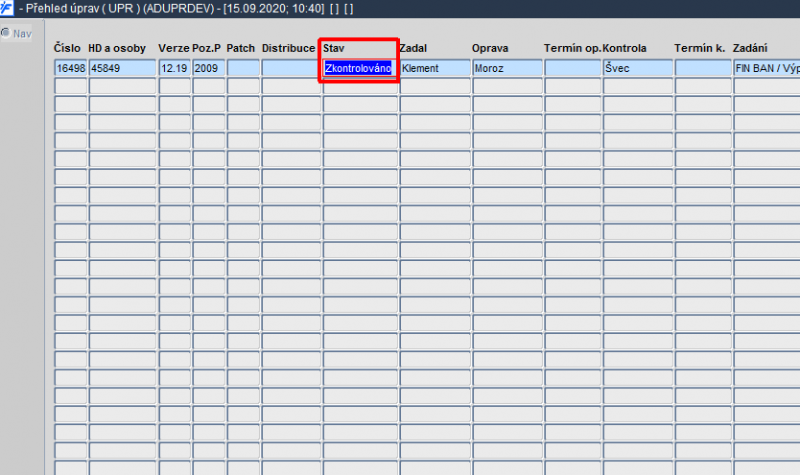The height and width of the screenshot is (475, 800).
Task: Click the empty Termín op. cell in first row
Action: click(x=573, y=68)
